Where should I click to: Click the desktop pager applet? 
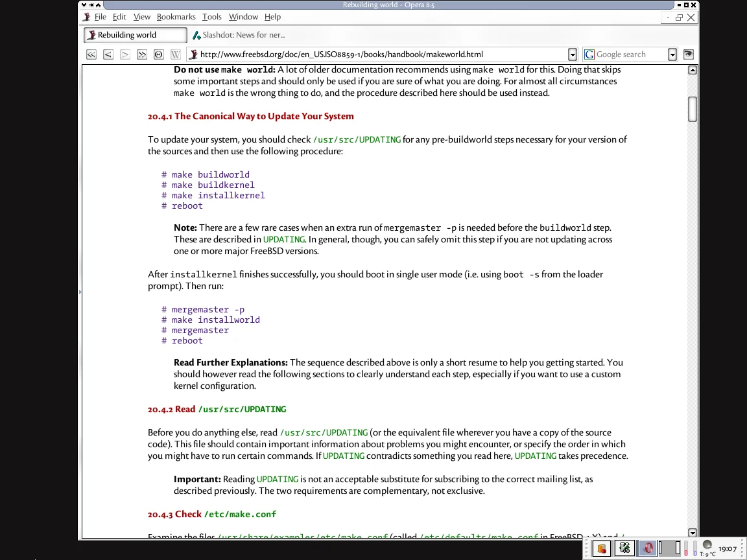tap(670, 548)
